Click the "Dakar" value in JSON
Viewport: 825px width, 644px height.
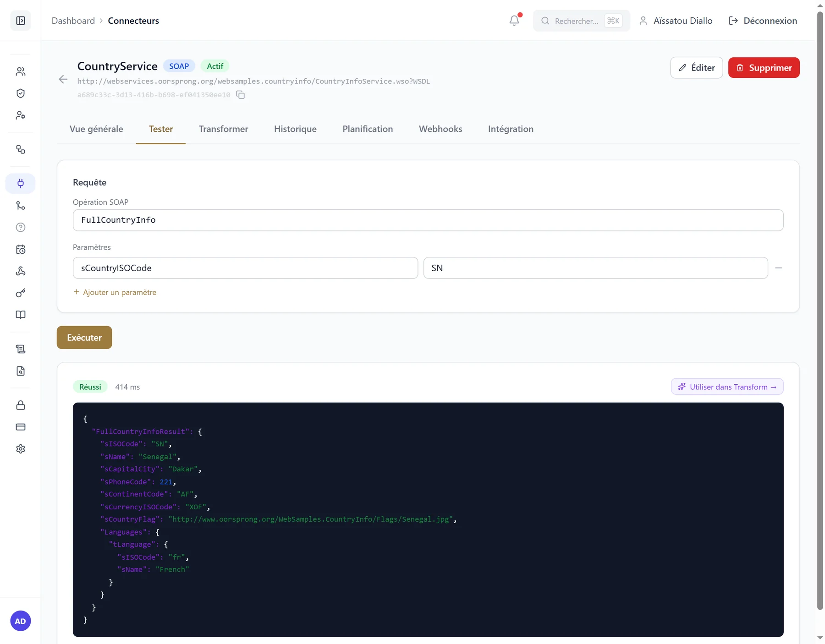183,469
